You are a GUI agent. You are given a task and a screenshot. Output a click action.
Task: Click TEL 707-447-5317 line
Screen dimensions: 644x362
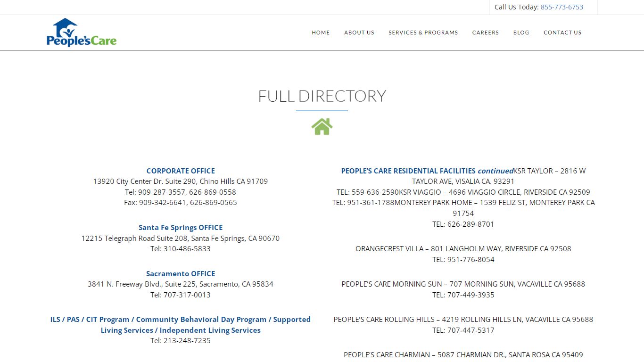[x=463, y=330]
